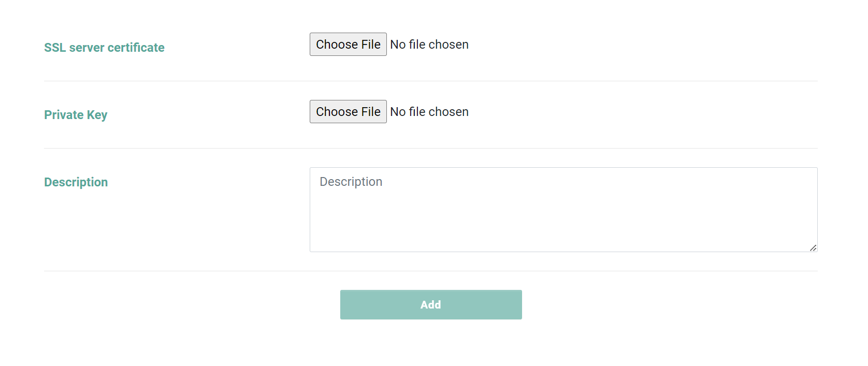This screenshot has height=366, width=868.
Task: Click "No file chosen" beside SSL certificate
Action: point(429,45)
